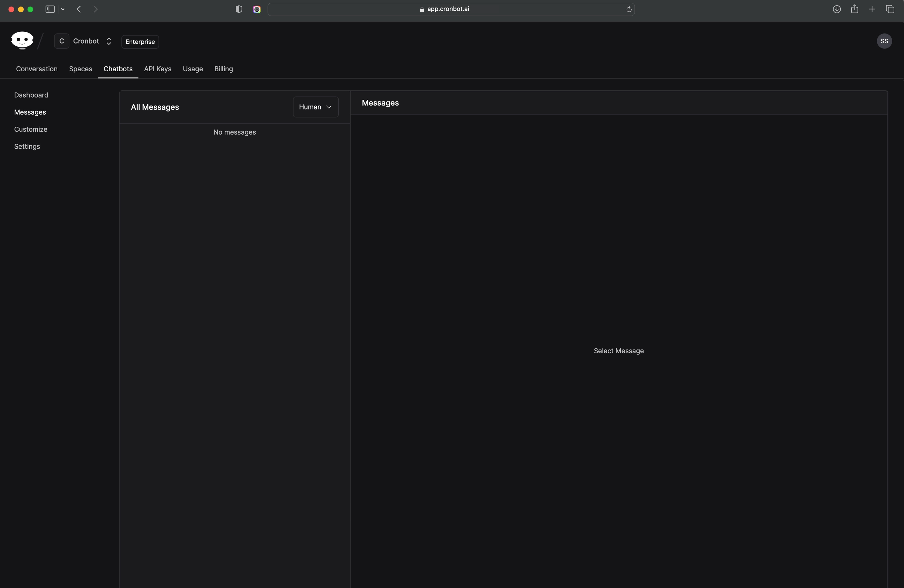Show the downloads icon
This screenshot has height=588, width=904.
836,9
